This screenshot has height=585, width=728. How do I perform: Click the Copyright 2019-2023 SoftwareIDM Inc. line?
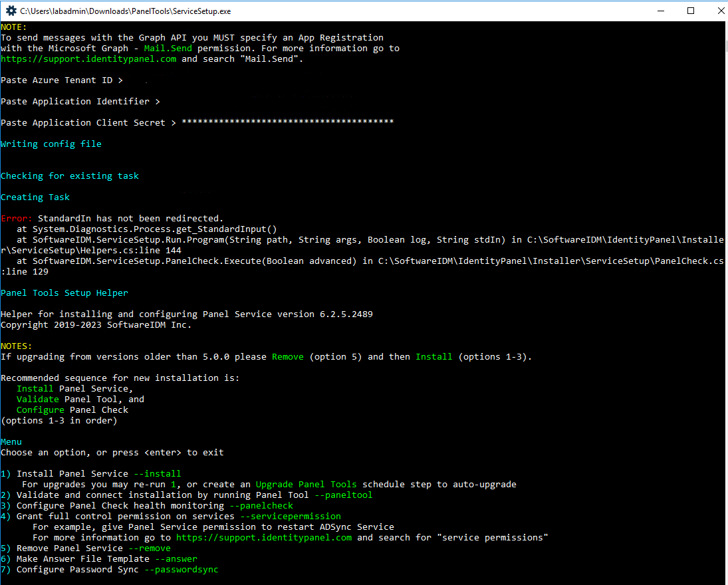click(x=96, y=325)
